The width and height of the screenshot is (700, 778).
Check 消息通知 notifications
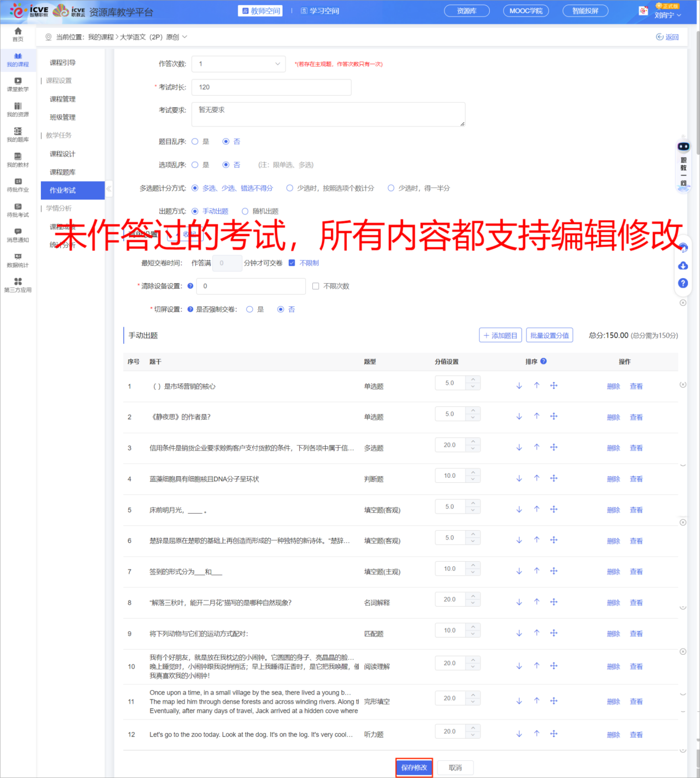18,235
